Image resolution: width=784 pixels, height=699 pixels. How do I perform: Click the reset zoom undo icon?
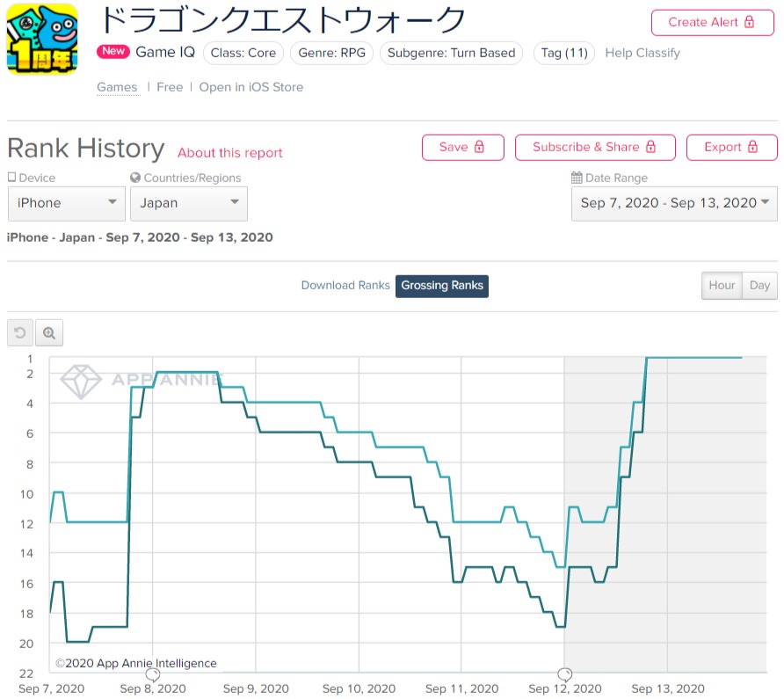20,333
